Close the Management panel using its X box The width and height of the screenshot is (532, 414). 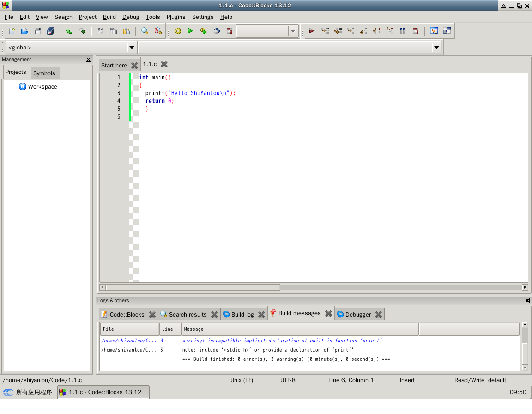point(89,59)
